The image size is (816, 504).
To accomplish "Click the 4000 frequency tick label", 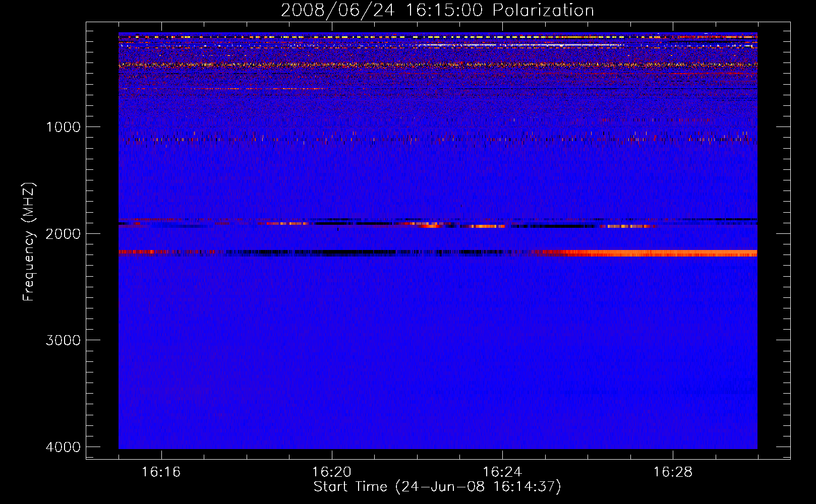I will 63,447.
